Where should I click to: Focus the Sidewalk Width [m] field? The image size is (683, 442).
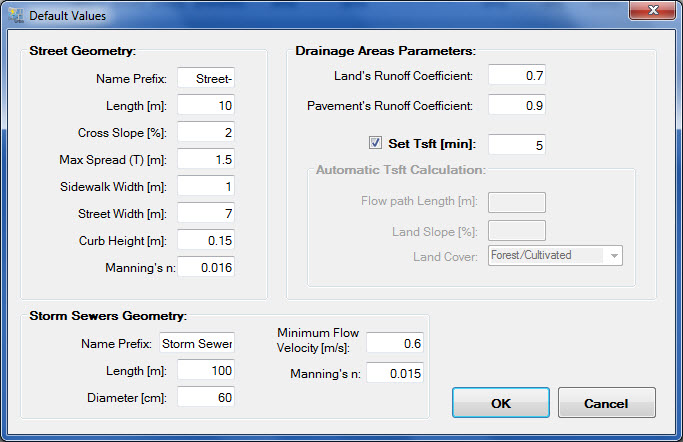(x=206, y=186)
